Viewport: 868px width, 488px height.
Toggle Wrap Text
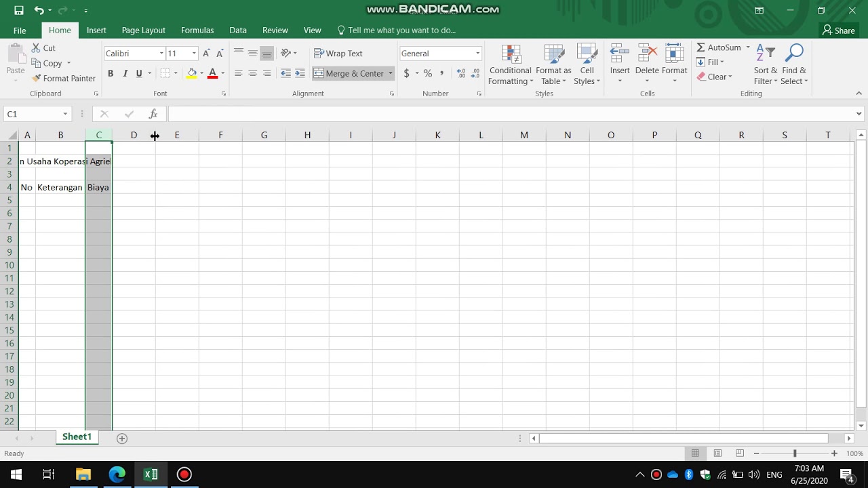click(338, 53)
